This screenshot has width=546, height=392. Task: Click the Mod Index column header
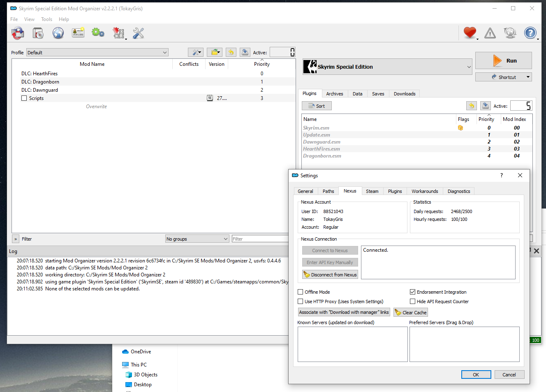pyautogui.click(x=514, y=119)
